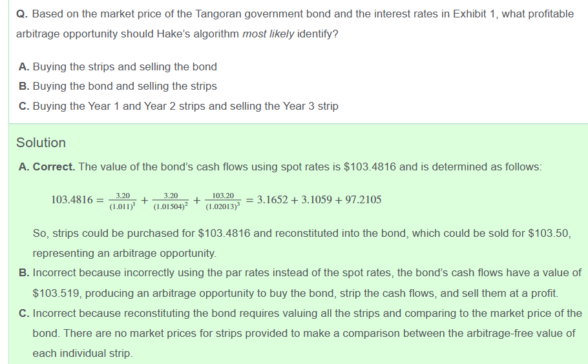Viewport: 588px width, 364px height.
Task: Choose answer B, buying the bond
Action: (x=118, y=86)
